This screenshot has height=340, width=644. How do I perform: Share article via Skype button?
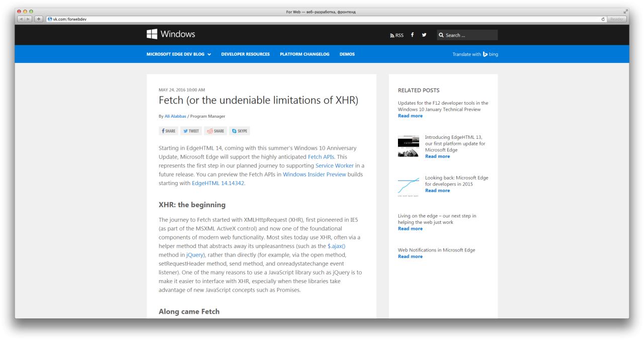(x=239, y=131)
